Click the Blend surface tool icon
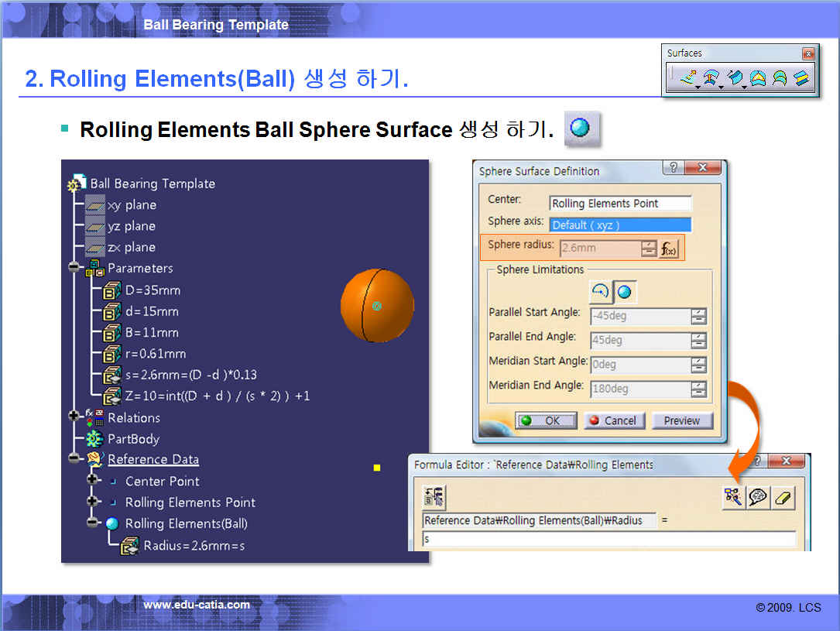The height and width of the screenshot is (631, 840). (x=802, y=78)
